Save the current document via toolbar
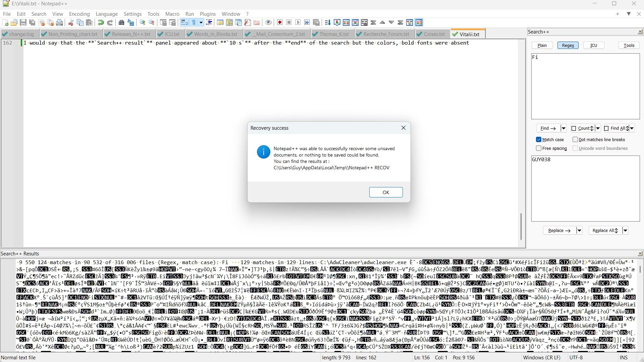This screenshot has height=362, width=644. coord(23,22)
